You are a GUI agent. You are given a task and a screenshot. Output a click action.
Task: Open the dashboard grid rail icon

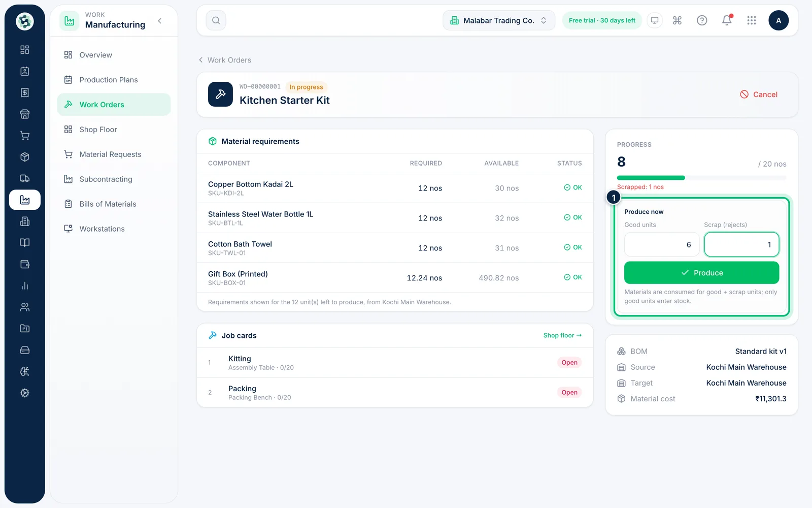(25, 49)
